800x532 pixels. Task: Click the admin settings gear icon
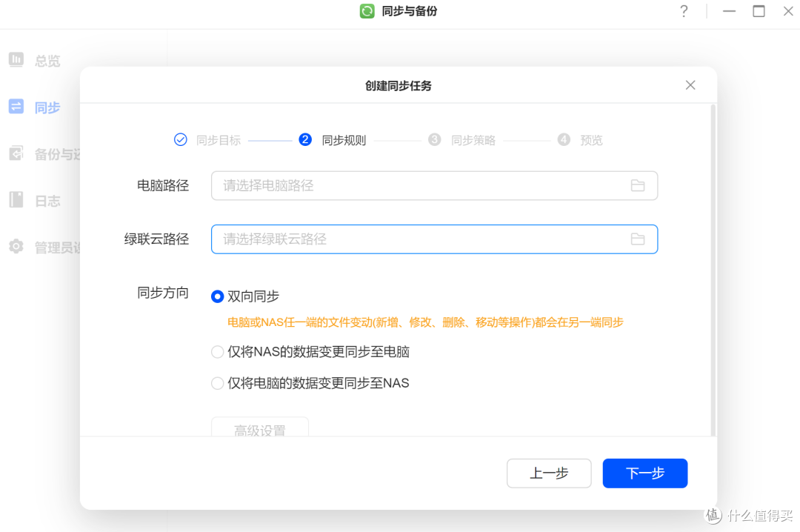[x=16, y=247]
